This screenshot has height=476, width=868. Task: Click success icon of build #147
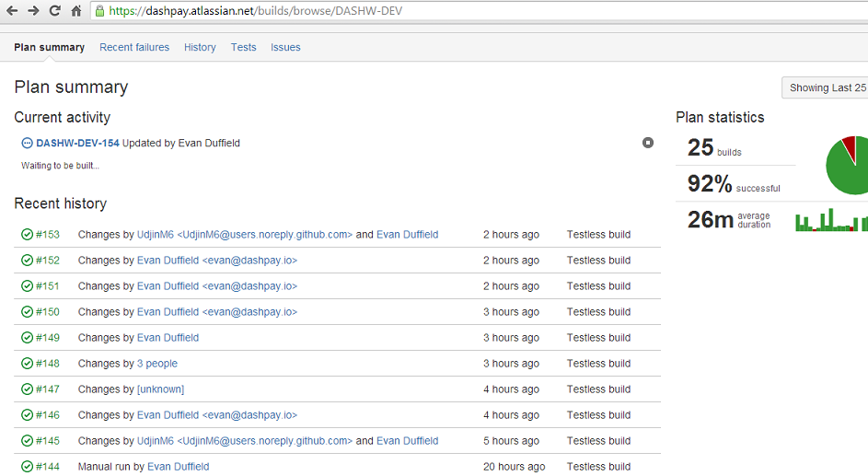click(x=27, y=389)
